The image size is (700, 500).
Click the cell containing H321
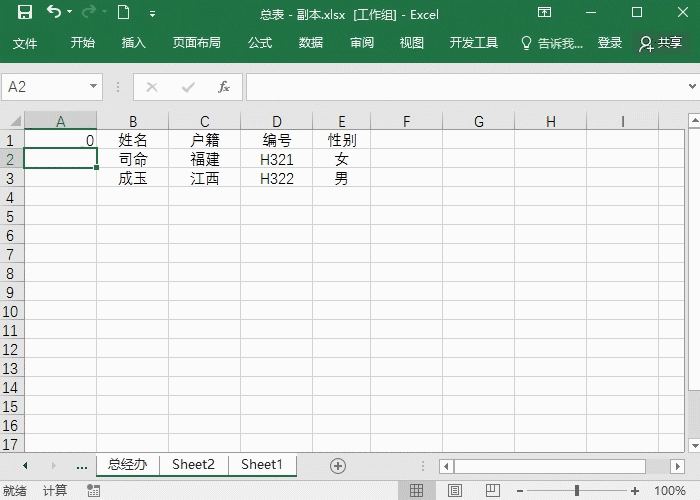click(276, 159)
